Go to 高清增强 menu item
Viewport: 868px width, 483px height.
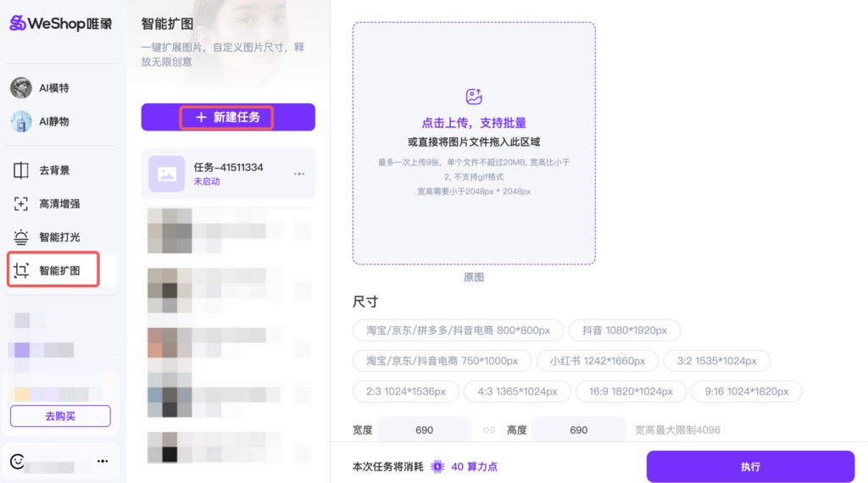click(61, 203)
